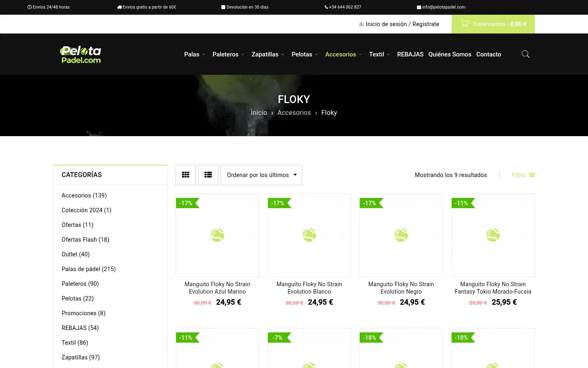Click the Inicio breadcrumb link
This screenshot has width=588, height=368.
click(x=259, y=112)
